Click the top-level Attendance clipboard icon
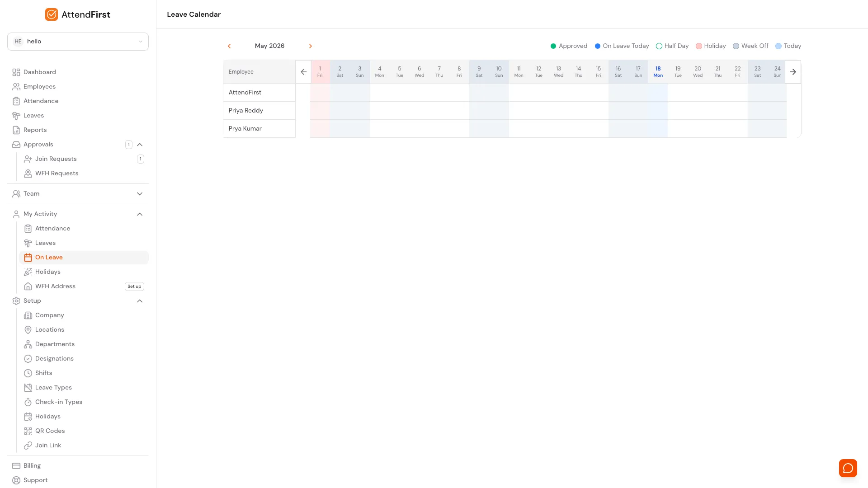The image size is (868, 488). pyautogui.click(x=16, y=101)
